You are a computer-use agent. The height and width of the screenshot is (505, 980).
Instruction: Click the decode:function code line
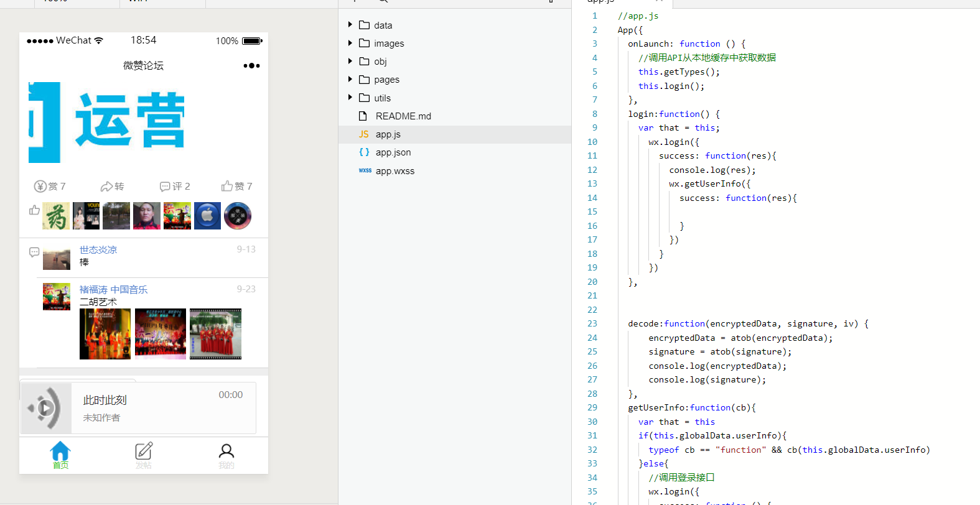click(x=749, y=323)
